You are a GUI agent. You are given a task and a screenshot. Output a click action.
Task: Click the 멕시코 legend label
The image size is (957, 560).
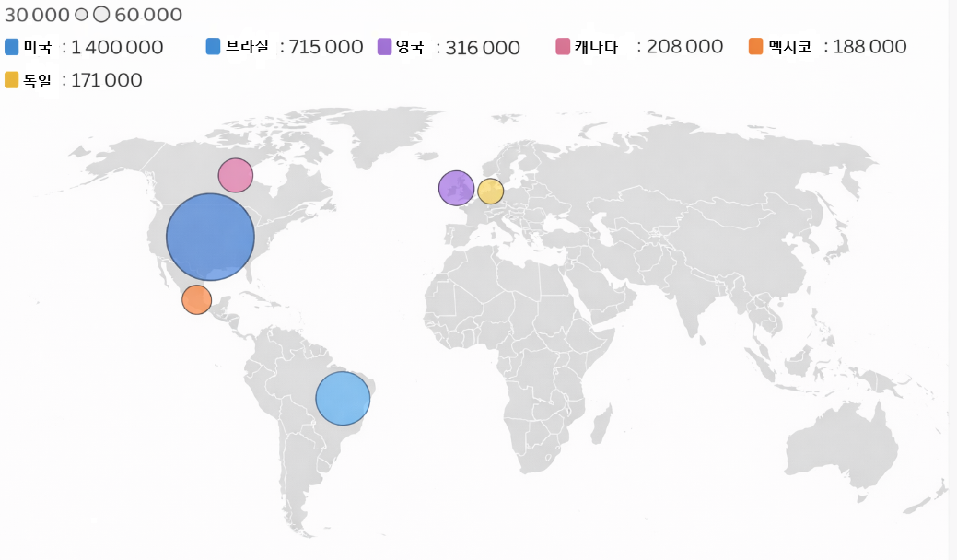789,47
